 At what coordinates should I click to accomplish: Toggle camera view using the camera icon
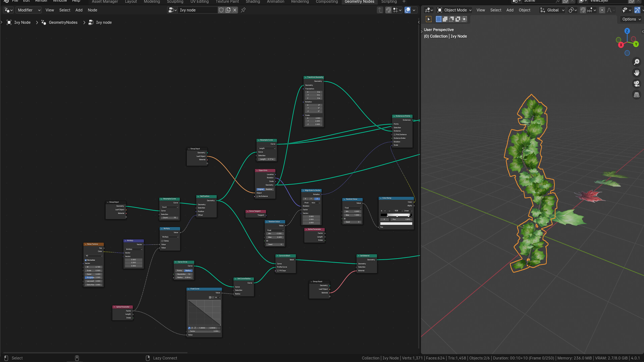(636, 83)
